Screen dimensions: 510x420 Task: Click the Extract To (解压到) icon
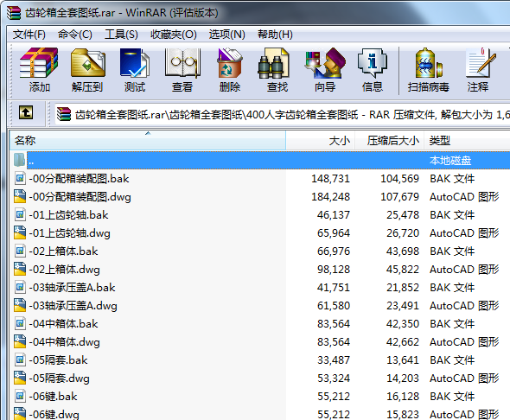point(87,63)
